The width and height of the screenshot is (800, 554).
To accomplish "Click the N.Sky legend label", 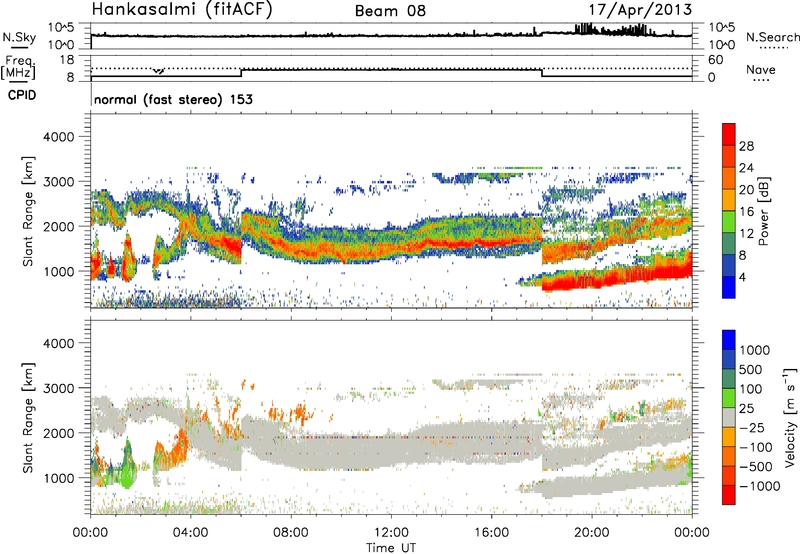I will click(x=19, y=37).
